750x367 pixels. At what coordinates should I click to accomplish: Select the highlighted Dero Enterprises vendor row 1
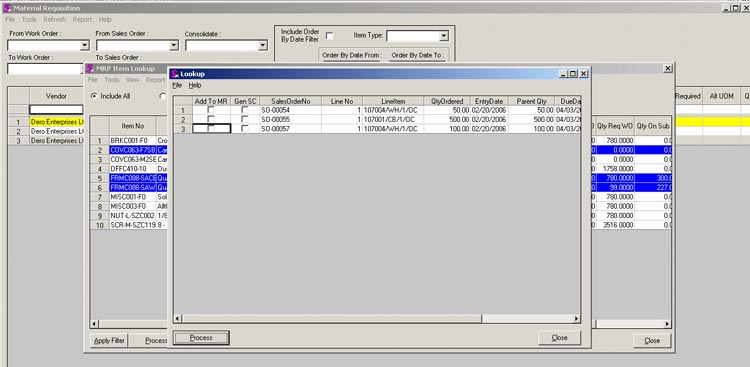pos(56,122)
